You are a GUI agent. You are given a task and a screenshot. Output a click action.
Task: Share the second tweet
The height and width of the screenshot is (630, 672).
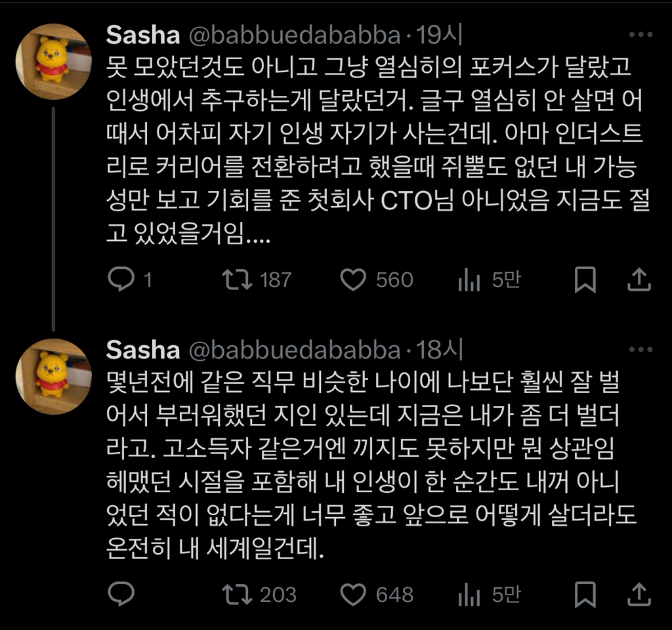(x=639, y=595)
